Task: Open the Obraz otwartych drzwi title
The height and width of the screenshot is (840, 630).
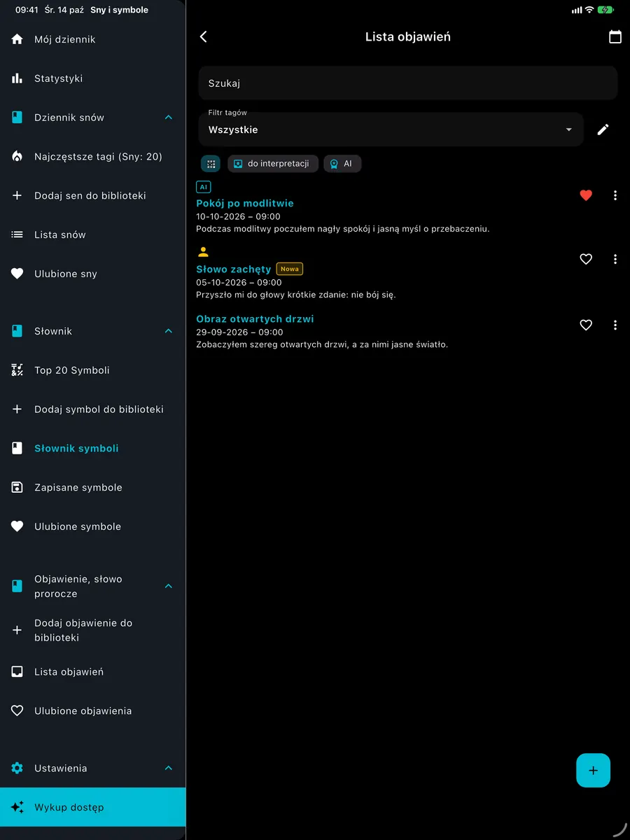Action: 255,318
